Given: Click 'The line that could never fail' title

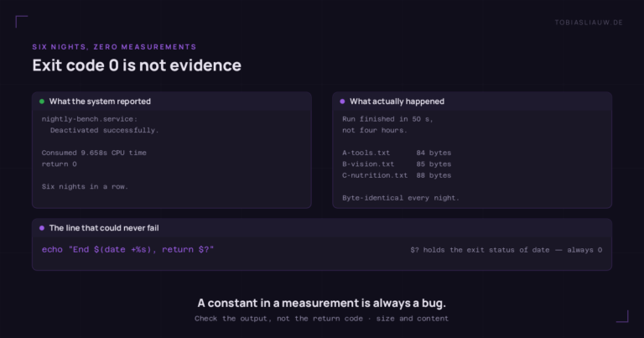Looking at the screenshot, I should [104, 228].
